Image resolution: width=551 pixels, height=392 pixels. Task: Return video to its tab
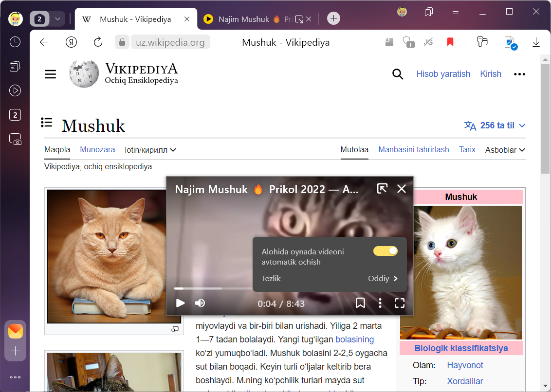tap(382, 189)
